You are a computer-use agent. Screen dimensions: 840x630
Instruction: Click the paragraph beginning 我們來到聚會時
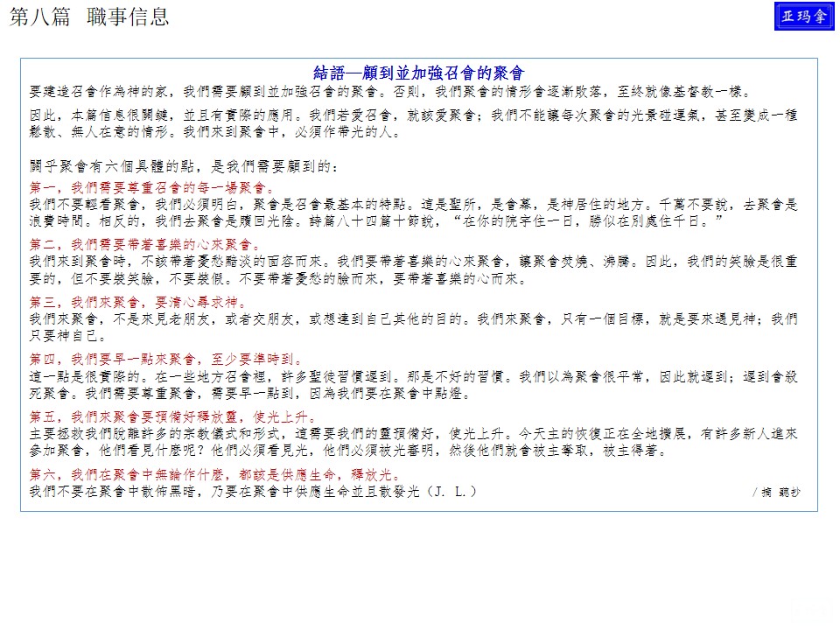(413, 269)
